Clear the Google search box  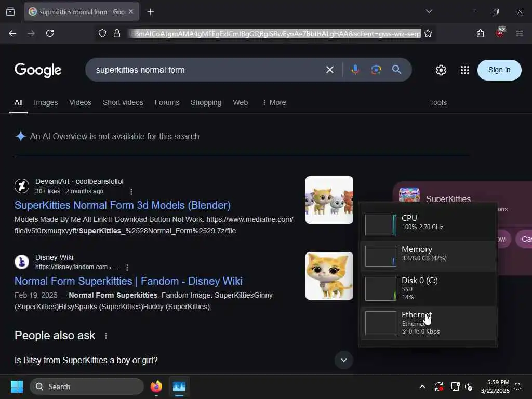[x=330, y=70]
